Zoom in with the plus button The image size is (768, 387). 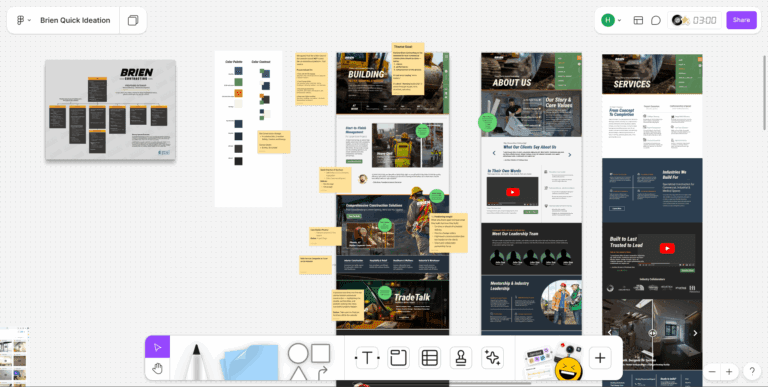click(729, 372)
